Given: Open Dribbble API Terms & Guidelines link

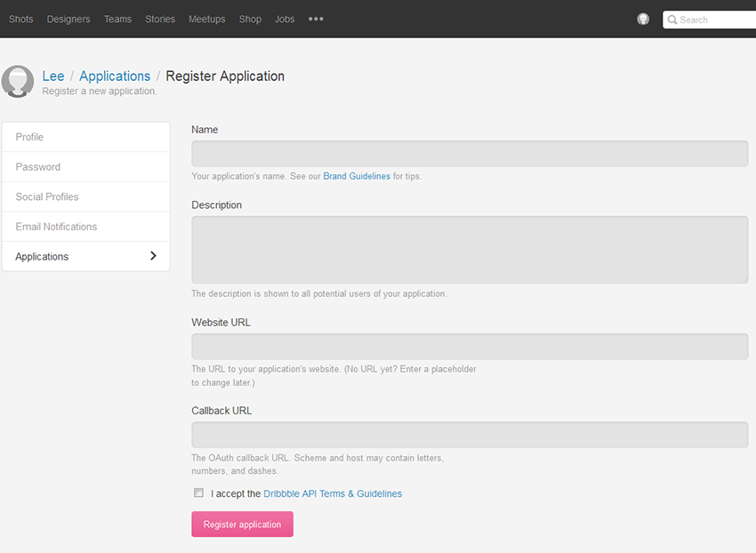Looking at the screenshot, I should 333,493.
